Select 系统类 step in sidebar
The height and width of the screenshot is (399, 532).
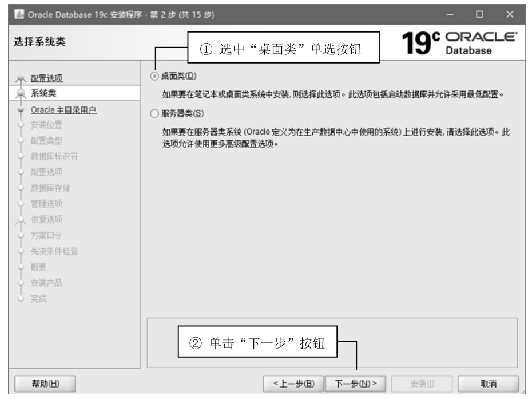[x=43, y=94]
